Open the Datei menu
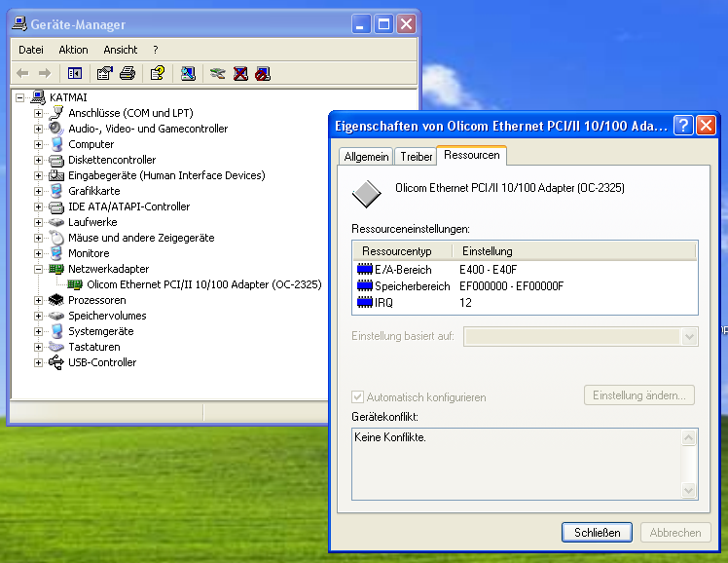The height and width of the screenshot is (563, 728). click(30, 50)
